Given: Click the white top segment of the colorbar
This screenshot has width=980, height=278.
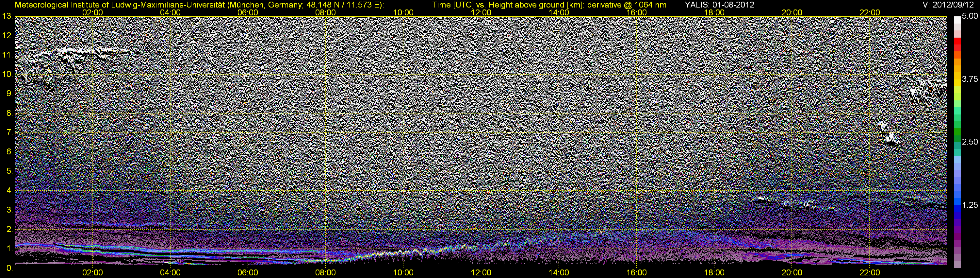Looking at the screenshot, I should tap(957, 20).
